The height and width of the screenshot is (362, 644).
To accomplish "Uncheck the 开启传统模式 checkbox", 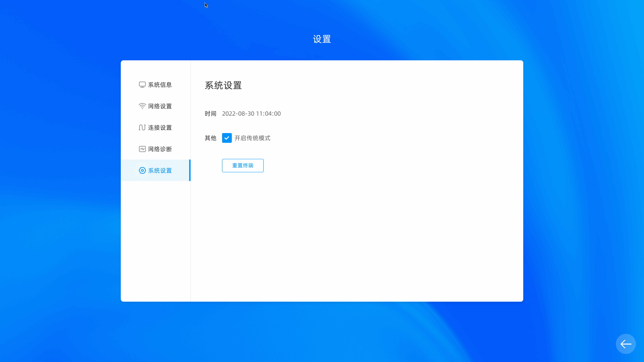I will [x=227, y=138].
